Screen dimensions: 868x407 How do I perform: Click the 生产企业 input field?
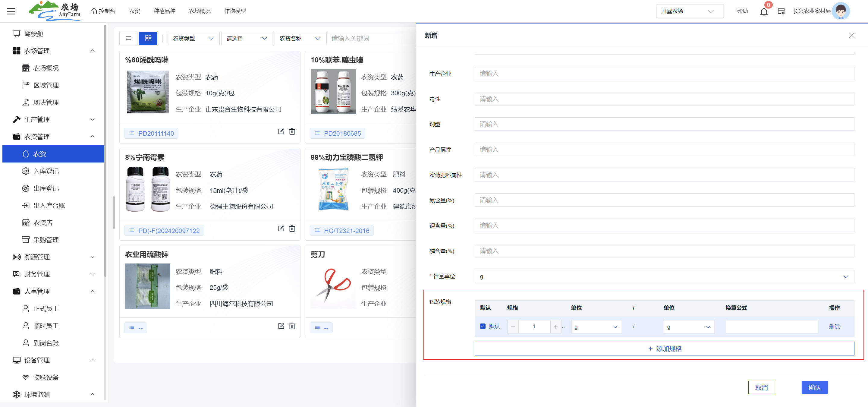pyautogui.click(x=664, y=74)
